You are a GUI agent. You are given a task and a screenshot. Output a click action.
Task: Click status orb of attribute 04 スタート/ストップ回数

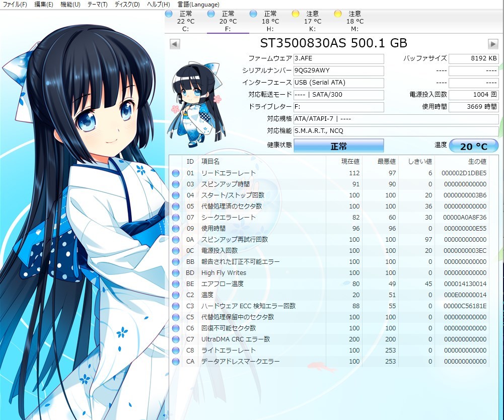coord(176,195)
